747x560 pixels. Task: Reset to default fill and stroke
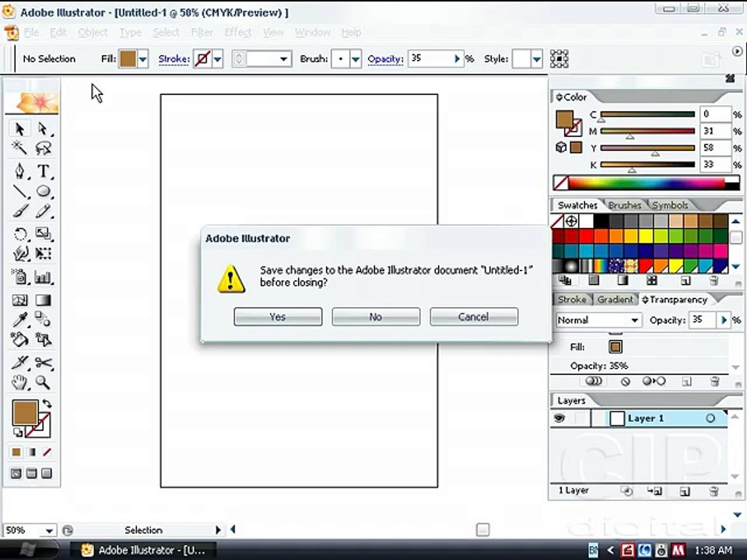(18, 432)
